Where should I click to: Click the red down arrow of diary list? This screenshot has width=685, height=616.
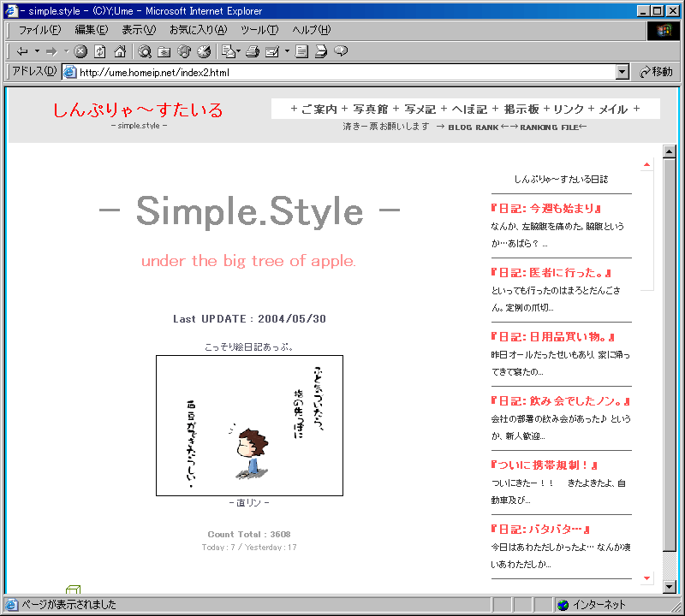pyautogui.click(x=646, y=578)
